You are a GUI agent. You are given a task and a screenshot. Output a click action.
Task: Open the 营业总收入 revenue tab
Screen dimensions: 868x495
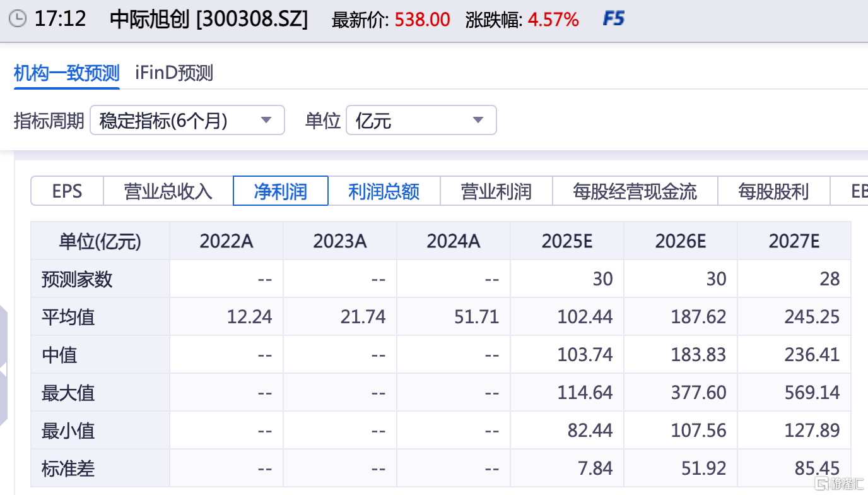click(168, 191)
